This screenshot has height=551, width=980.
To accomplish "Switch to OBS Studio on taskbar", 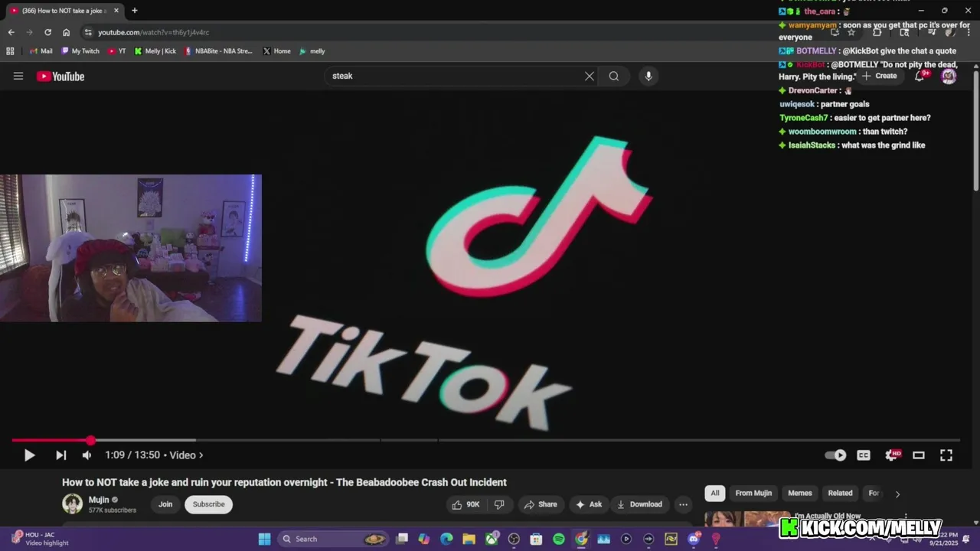I will pyautogui.click(x=514, y=539).
